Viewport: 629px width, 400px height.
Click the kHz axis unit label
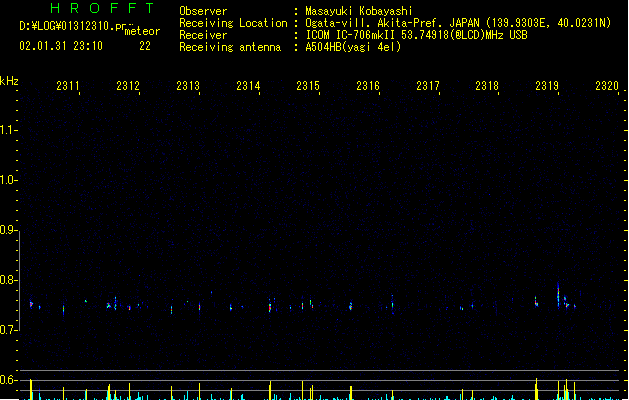click(9, 81)
